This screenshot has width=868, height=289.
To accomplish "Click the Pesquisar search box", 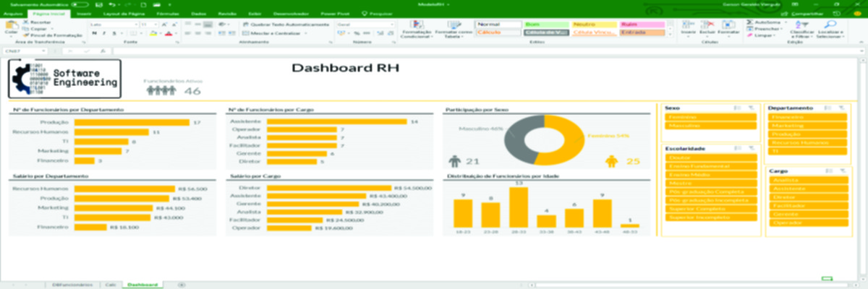I will pyautogui.click(x=378, y=14).
